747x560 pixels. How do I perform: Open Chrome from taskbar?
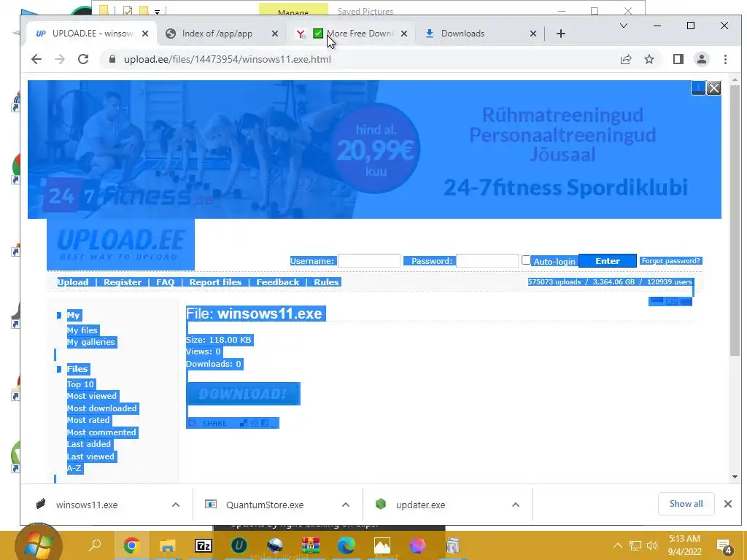pyautogui.click(x=131, y=545)
